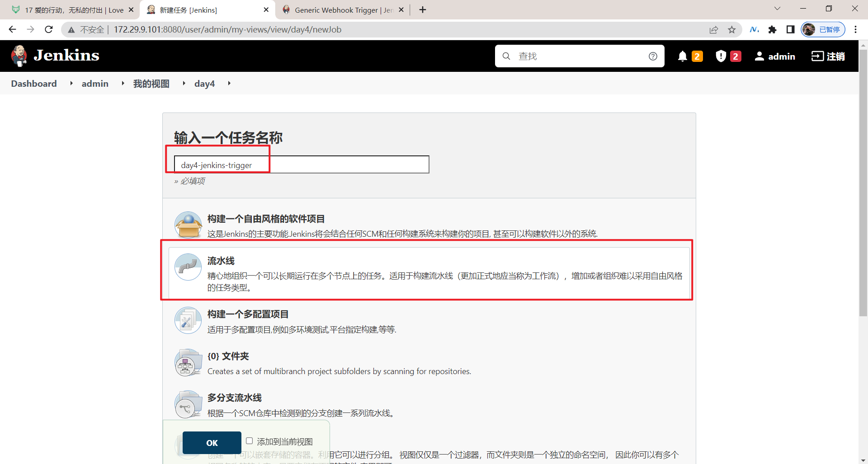Select the {0} 文件夹 title text
868x464 pixels.
228,356
